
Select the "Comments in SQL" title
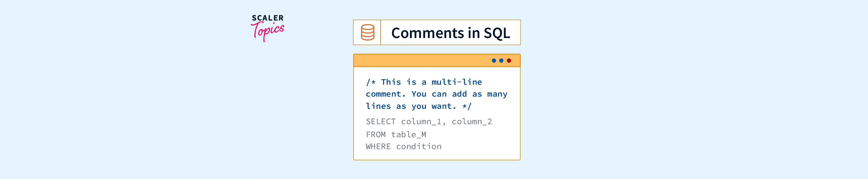(450, 33)
